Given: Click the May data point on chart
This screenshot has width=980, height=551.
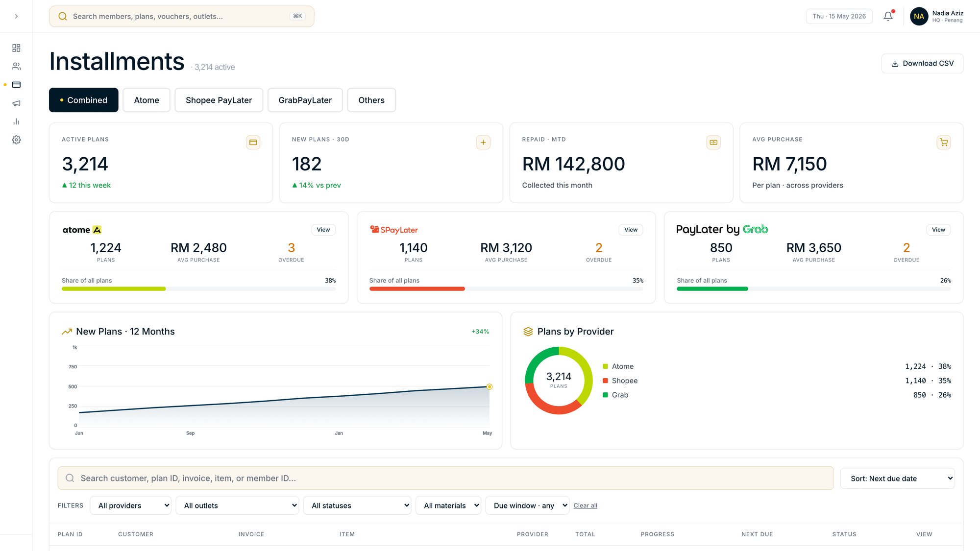Looking at the screenshot, I should click(489, 387).
